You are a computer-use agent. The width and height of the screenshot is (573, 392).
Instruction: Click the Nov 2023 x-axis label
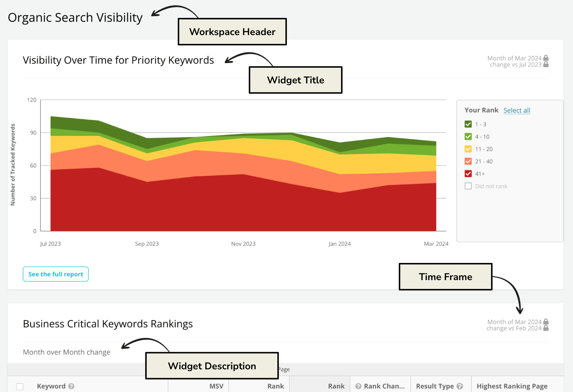tap(243, 244)
